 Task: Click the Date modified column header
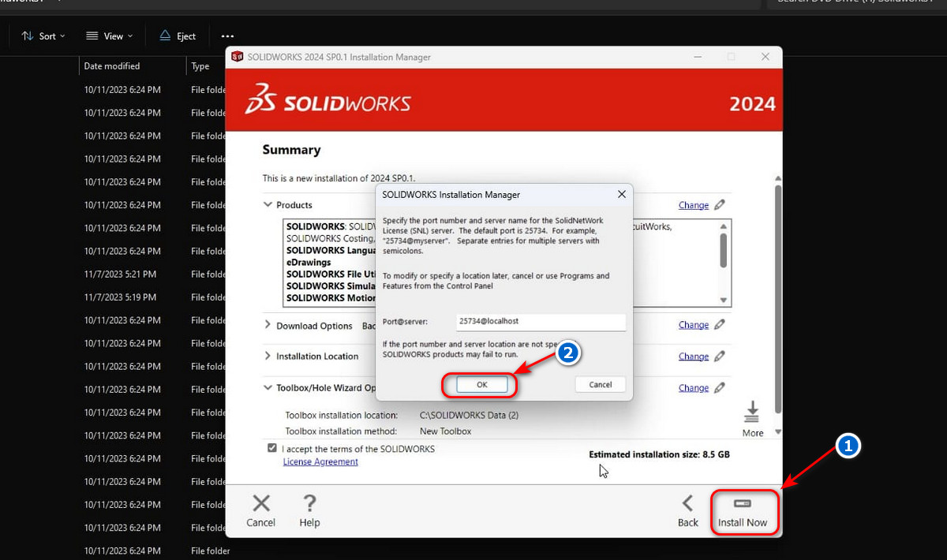point(112,66)
